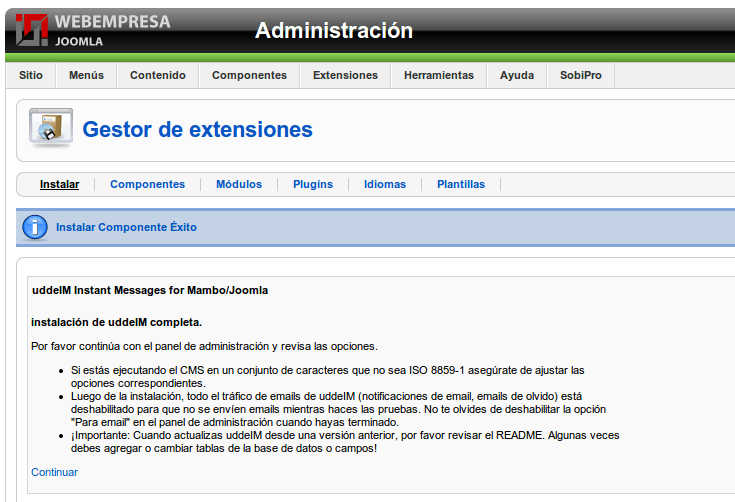The image size is (735, 502).
Task: Switch to the Plantillas tab
Action: [x=461, y=184]
